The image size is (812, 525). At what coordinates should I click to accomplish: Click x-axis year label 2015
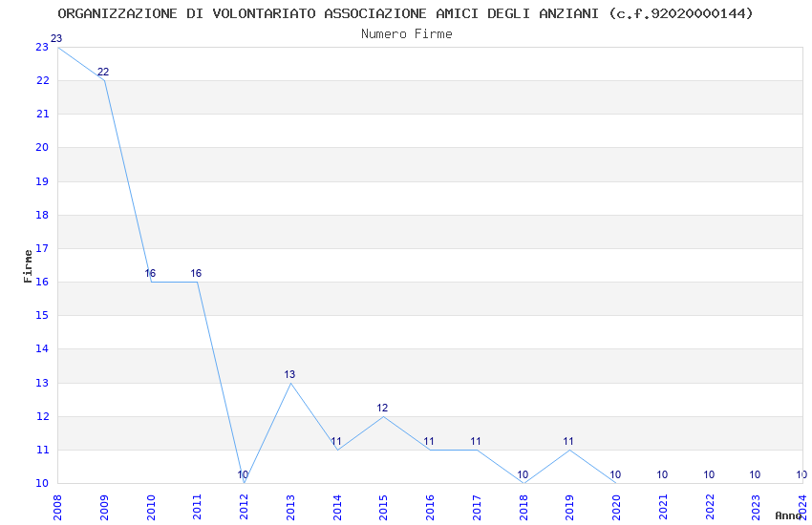(383, 507)
